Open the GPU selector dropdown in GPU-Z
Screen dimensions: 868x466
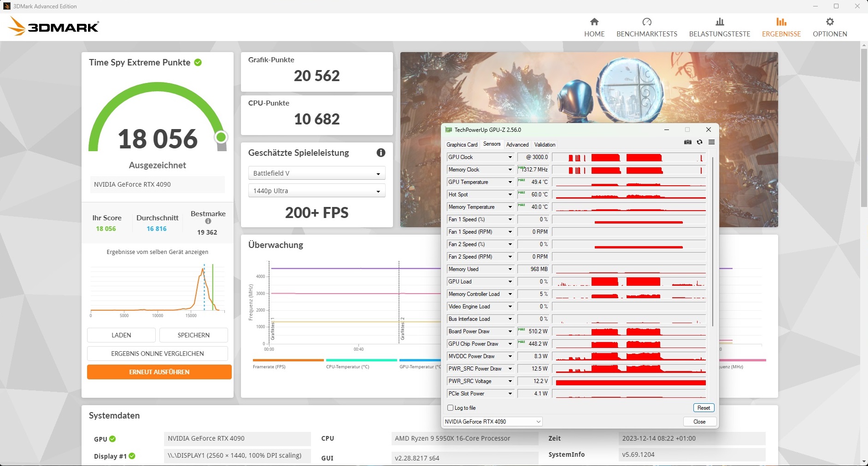point(493,422)
